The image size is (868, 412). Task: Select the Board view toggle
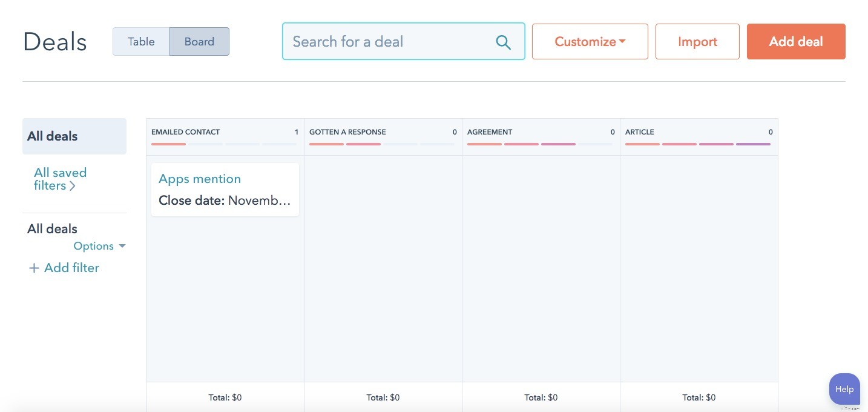click(x=199, y=41)
